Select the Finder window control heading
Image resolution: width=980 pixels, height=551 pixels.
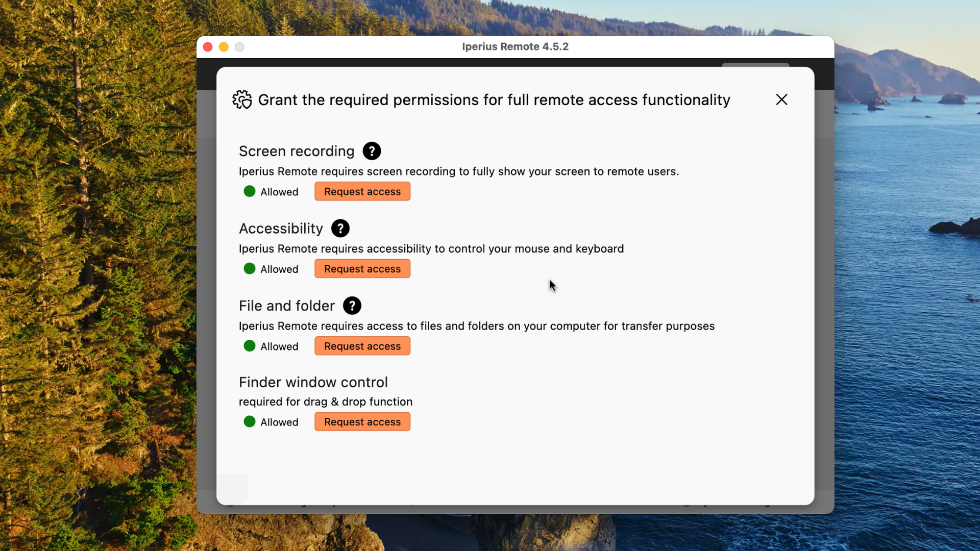(313, 382)
